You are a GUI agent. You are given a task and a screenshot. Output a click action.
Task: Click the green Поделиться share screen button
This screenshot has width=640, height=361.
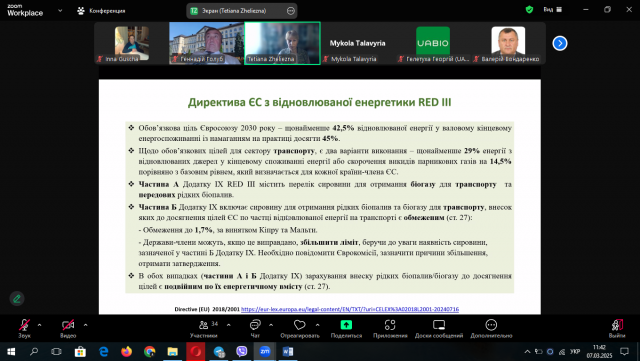[346, 328]
